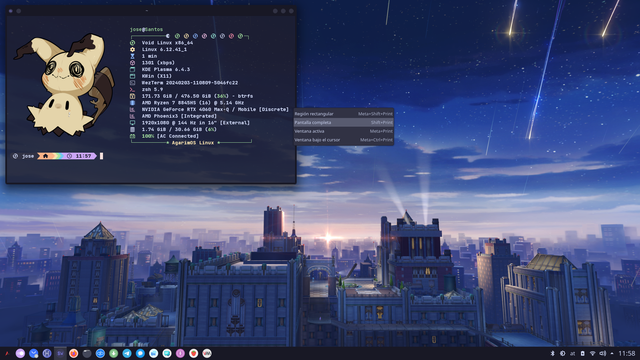Click the blue H circle taskbar icon
The image size is (640, 360).
pos(47,353)
